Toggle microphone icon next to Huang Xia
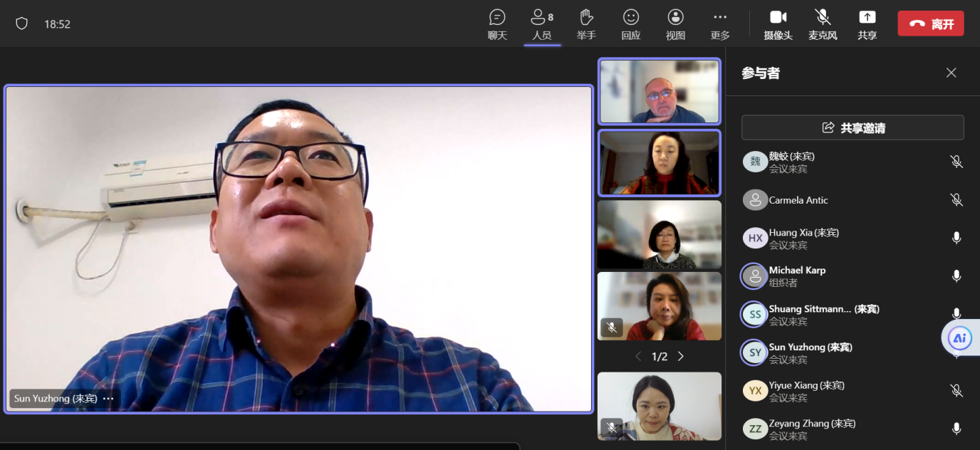 point(956,238)
